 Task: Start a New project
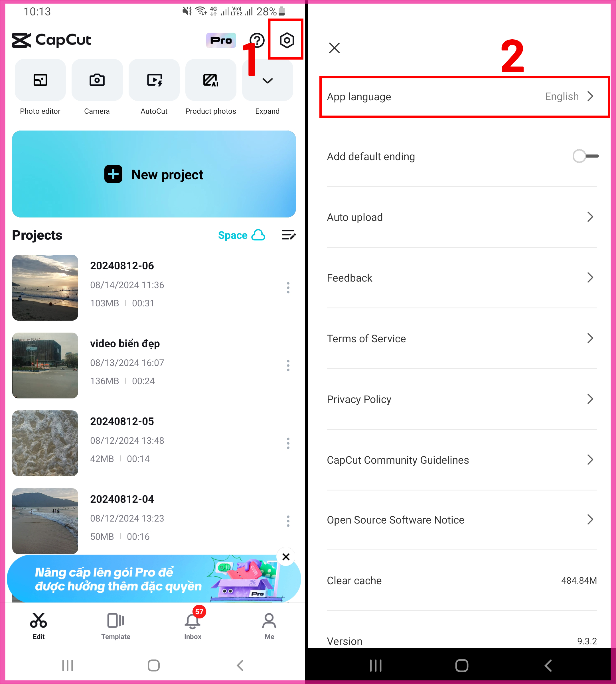click(154, 174)
